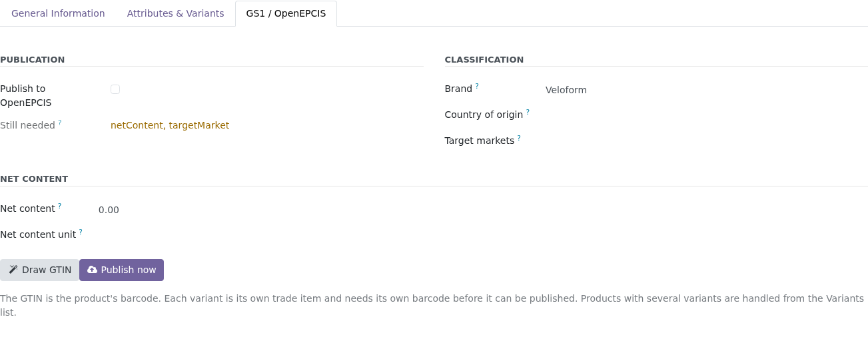Open the Country of origin help icon
Image resolution: width=868 pixels, height=341 pixels.
tap(528, 112)
